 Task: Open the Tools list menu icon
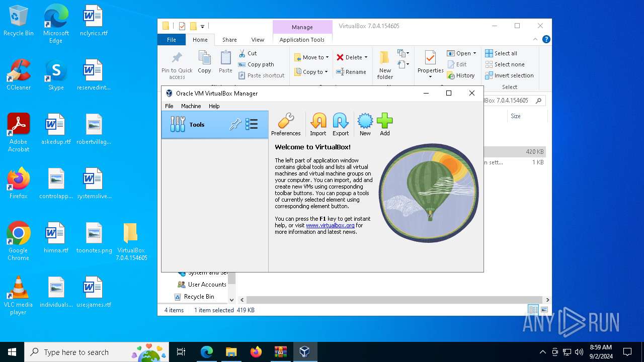click(252, 124)
